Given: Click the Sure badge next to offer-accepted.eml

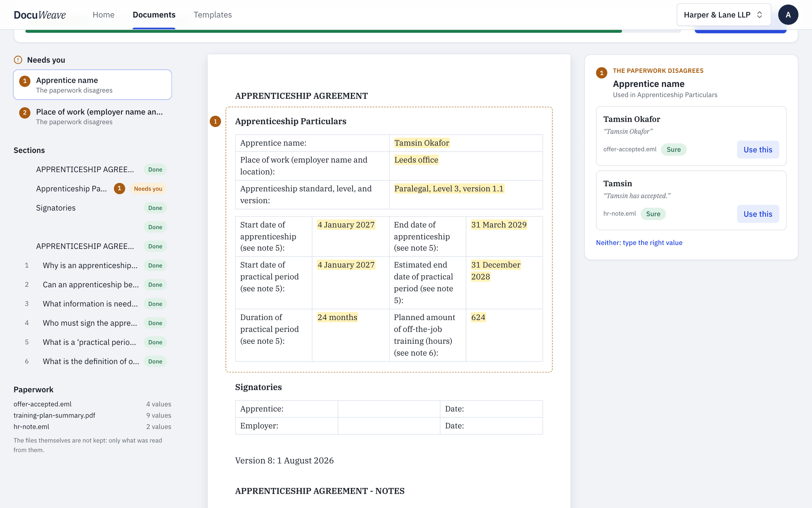Looking at the screenshot, I should (673, 149).
